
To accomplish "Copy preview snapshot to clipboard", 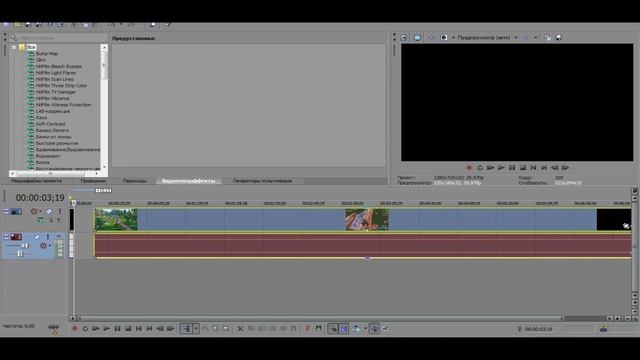I will click(547, 37).
